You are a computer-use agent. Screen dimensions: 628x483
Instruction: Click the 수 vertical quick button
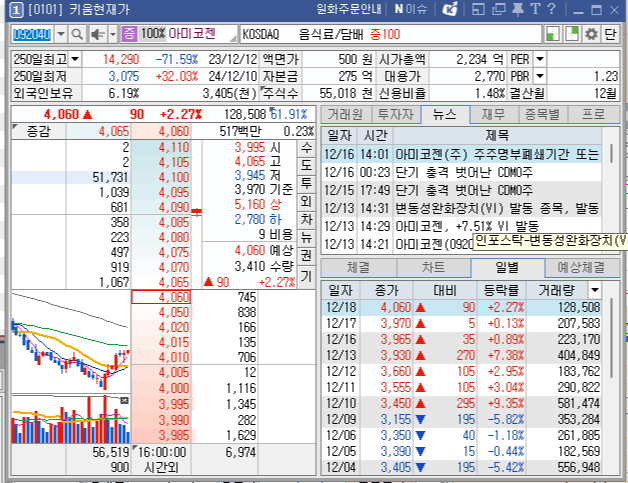[306, 148]
